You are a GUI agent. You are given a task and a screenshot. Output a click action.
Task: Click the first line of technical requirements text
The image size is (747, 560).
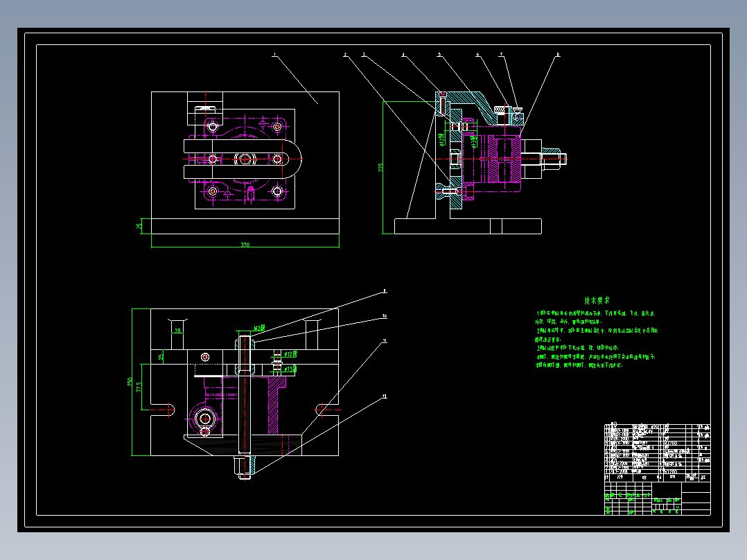pos(595,313)
